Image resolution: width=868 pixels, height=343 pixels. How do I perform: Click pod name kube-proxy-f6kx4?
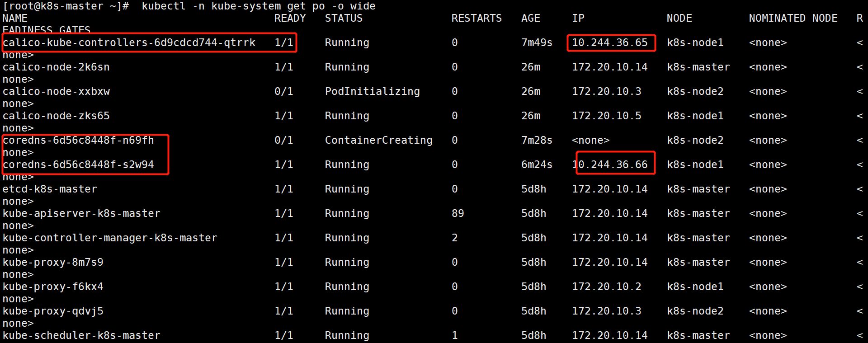[53, 287]
